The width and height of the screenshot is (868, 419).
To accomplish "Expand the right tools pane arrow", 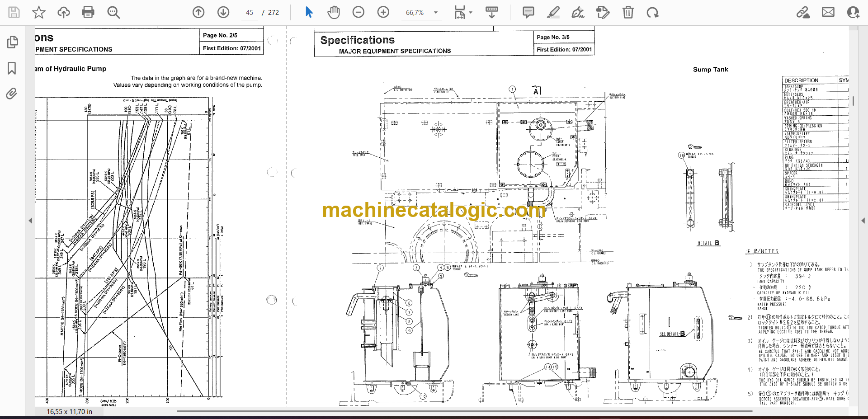I will coord(863,221).
